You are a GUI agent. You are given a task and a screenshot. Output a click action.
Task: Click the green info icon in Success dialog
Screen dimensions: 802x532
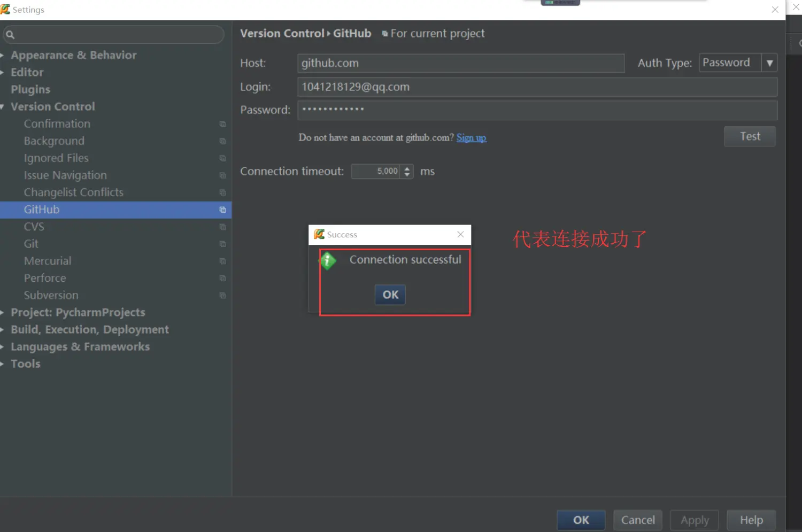point(327,261)
